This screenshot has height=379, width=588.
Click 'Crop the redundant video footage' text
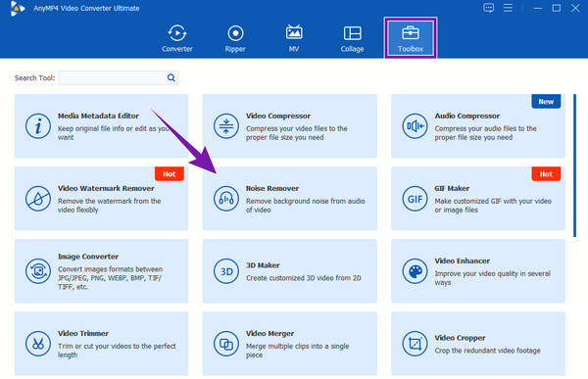[487, 351]
